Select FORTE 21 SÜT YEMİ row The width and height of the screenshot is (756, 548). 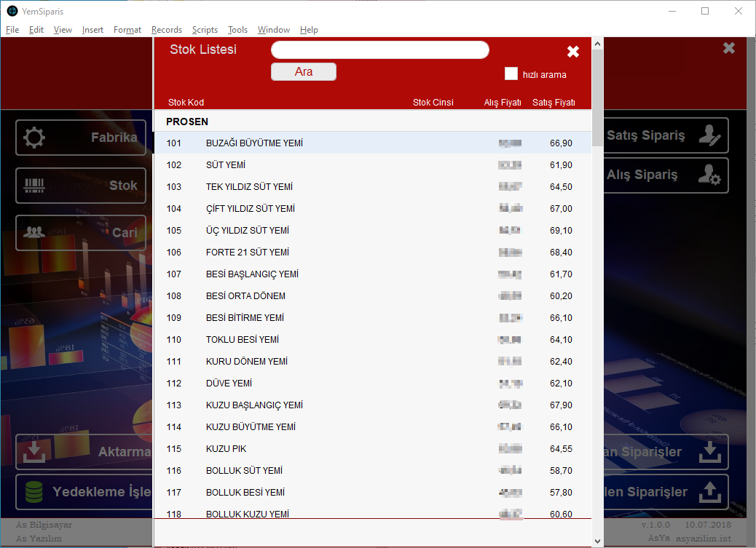pos(372,252)
